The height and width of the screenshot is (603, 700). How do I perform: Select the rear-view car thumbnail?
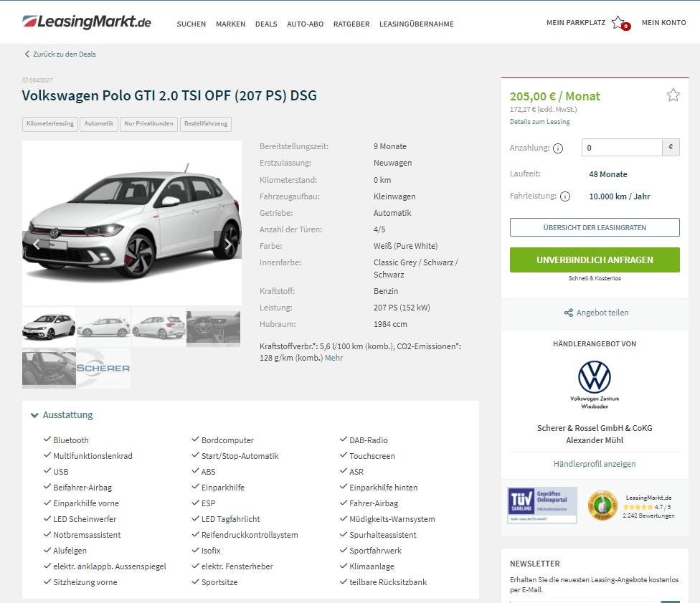click(159, 327)
